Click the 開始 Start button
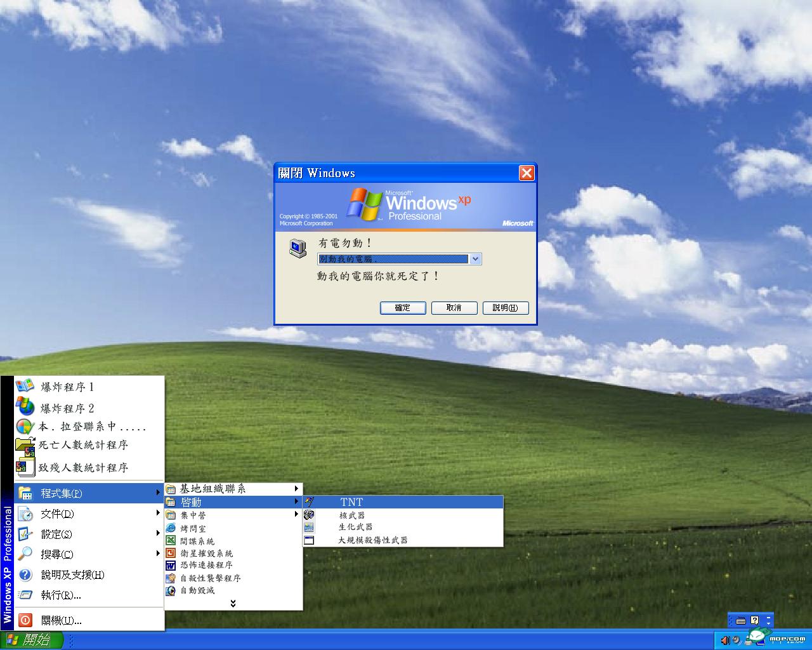 click(x=32, y=640)
